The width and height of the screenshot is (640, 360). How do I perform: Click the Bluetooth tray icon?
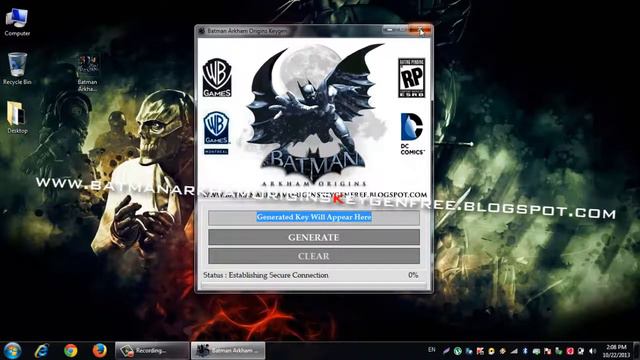click(525, 351)
